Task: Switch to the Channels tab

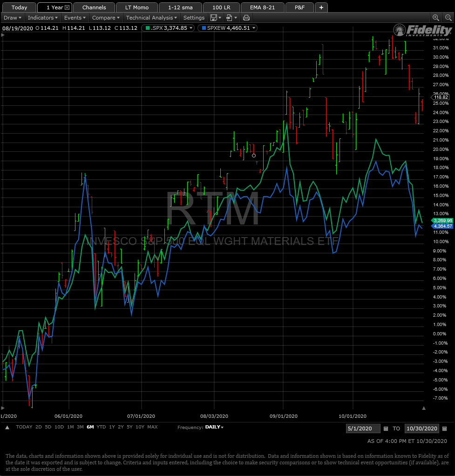Action: pyautogui.click(x=94, y=7)
